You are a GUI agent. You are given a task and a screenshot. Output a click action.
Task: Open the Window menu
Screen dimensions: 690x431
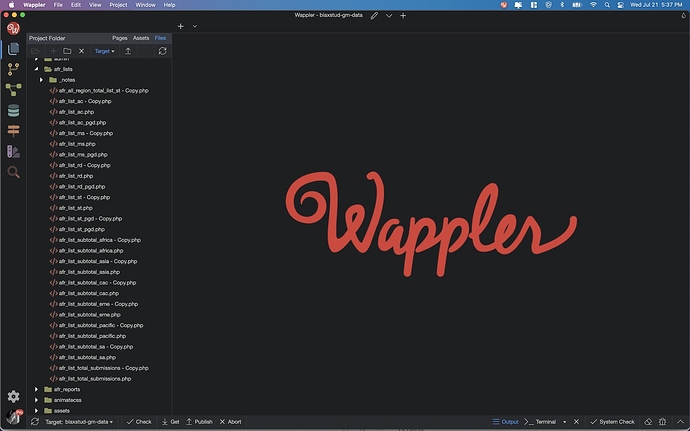click(145, 5)
